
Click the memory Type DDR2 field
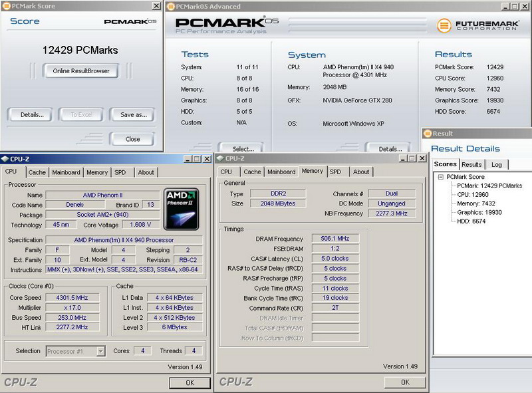click(278, 194)
